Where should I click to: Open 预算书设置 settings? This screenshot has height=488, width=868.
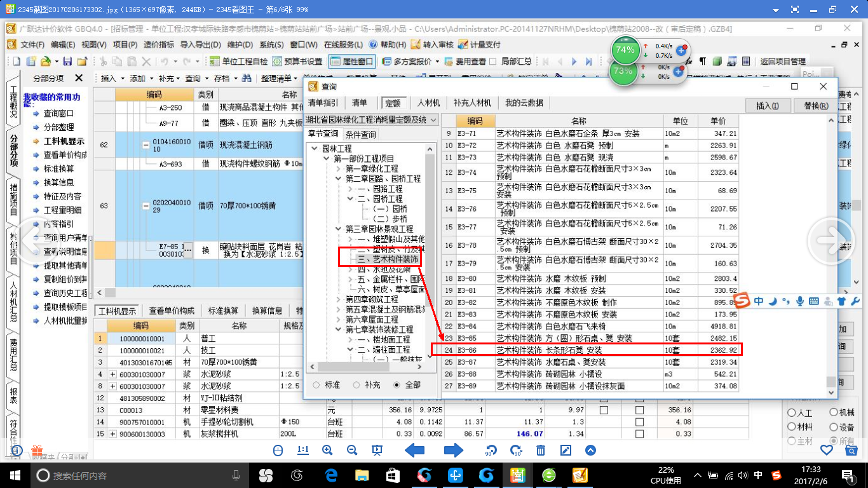coord(297,62)
